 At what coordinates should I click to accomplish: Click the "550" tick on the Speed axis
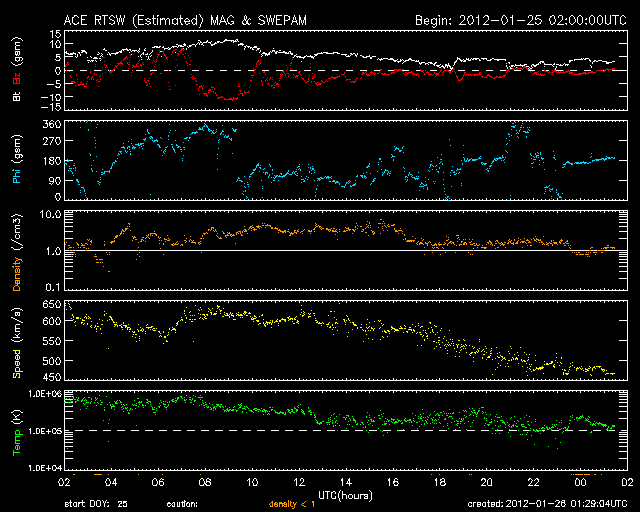point(52,341)
